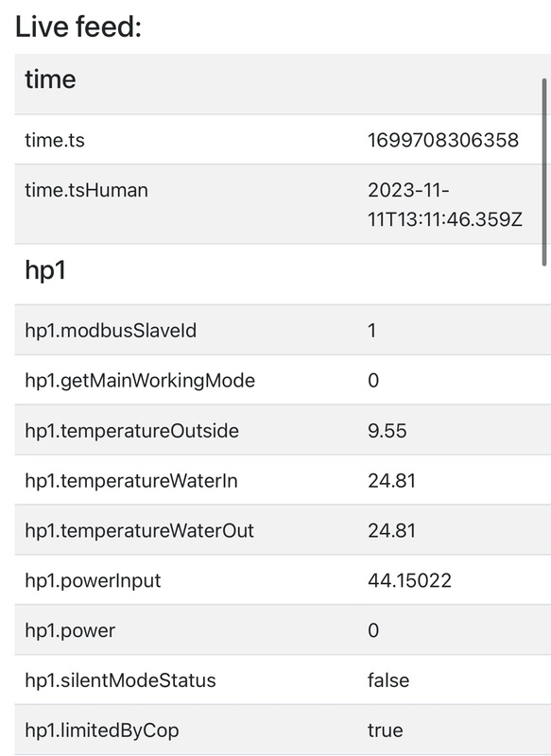
Task: Select the hp1.modbusSlaveId row
Action: click(283, 330)
